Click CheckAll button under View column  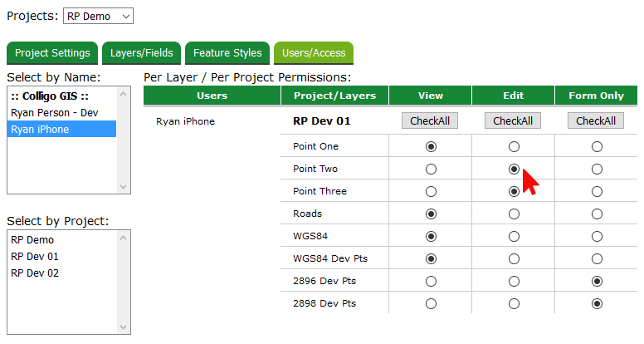[x=430, y=120]
